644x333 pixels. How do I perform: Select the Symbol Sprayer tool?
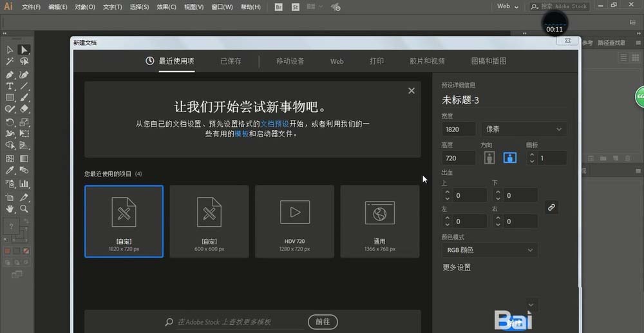point(10,184)
